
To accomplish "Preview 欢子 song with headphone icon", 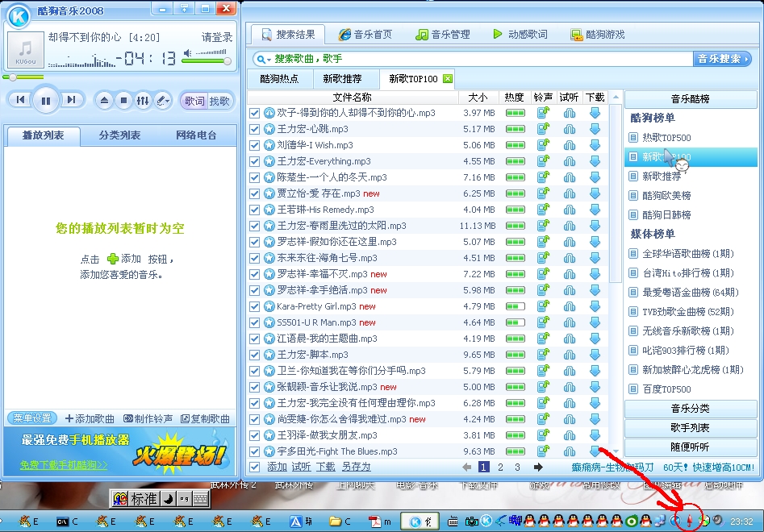I will (570, 113).
